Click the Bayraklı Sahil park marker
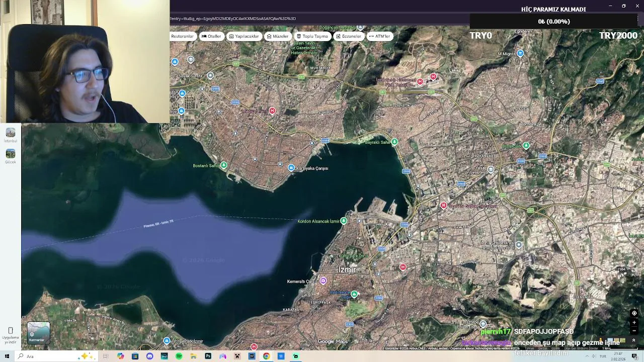This screenshot has height=362, width=644. point(394,142)
